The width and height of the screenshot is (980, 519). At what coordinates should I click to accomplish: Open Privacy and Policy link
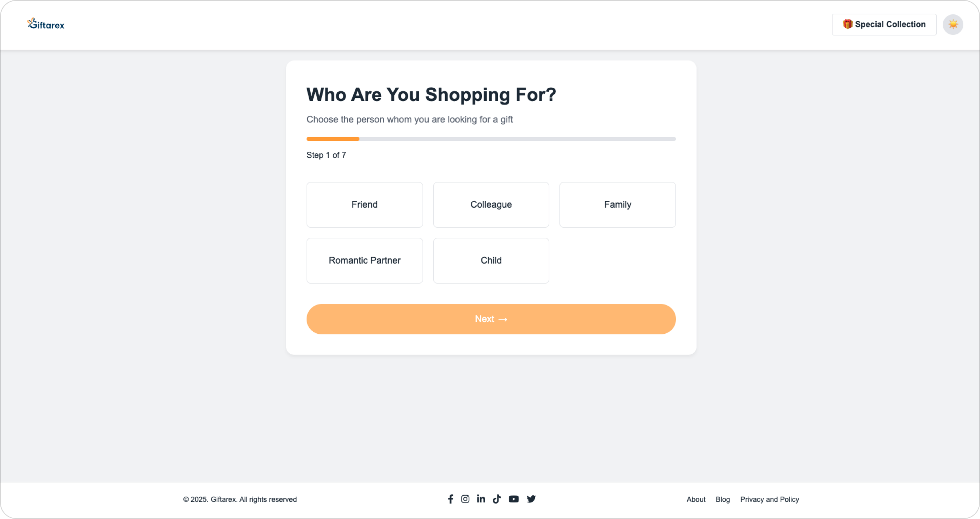click(x=769, y=499)
